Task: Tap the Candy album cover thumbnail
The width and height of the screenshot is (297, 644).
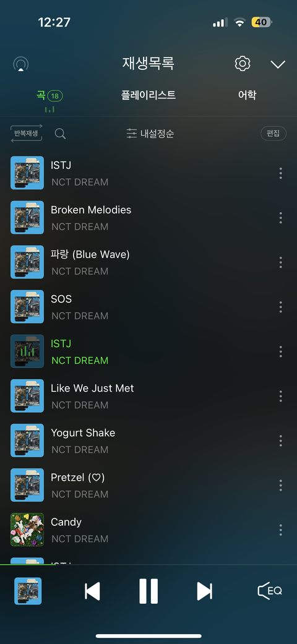Action: point(27,530)
